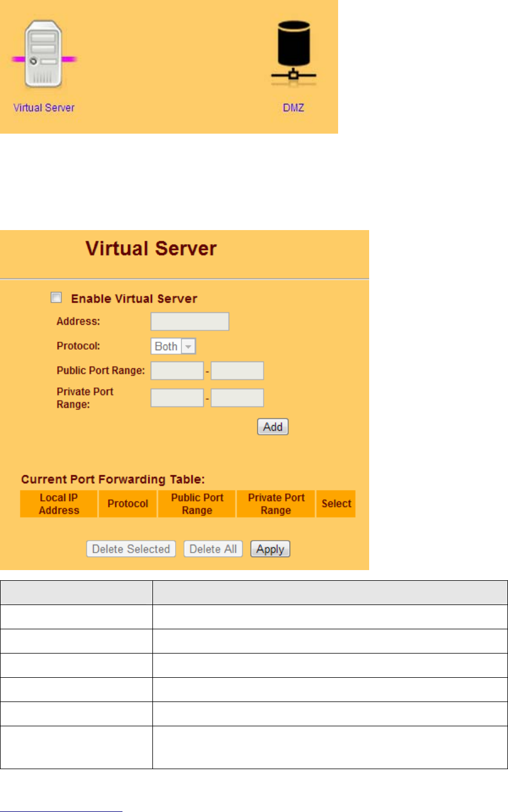This screenshot has height=812, width=508.
Task: Click the Public Port Range column header
Action: click(197, 504)
